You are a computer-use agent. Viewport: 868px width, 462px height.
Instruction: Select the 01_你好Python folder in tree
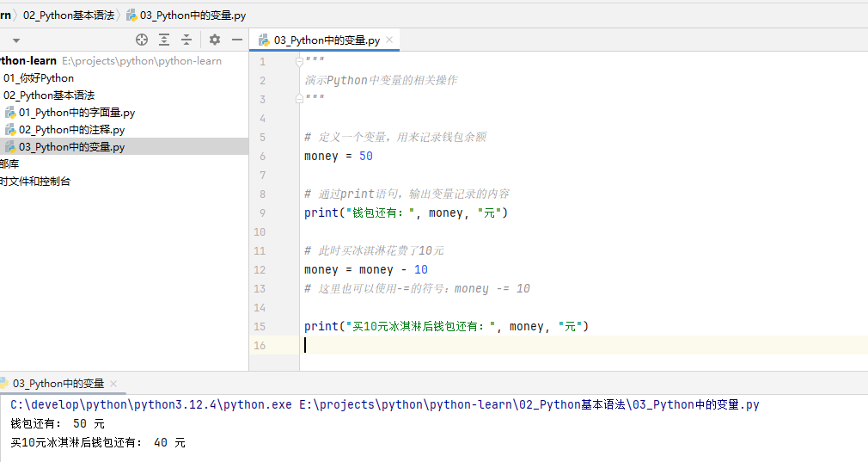pyautogui.click(x=39, y=78)
